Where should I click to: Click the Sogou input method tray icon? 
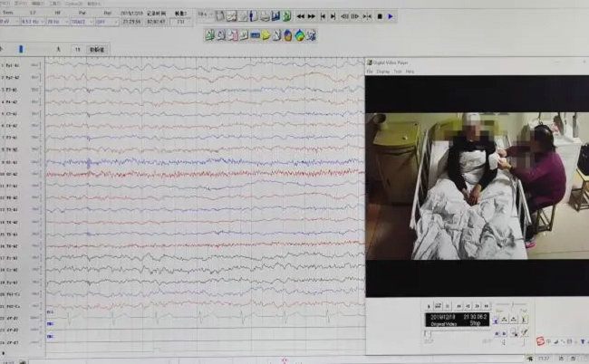541,340
